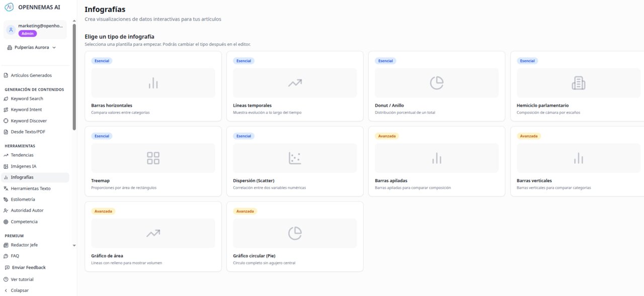Click Enviar Feedback
644x296 pixels.
point(28,267)
